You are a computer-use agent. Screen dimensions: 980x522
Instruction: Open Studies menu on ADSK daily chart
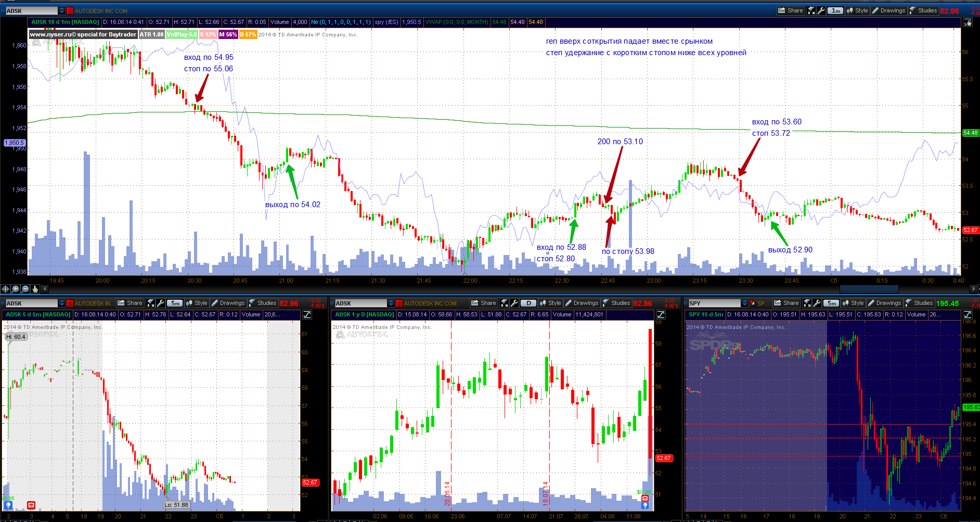(x=616, y=303)
